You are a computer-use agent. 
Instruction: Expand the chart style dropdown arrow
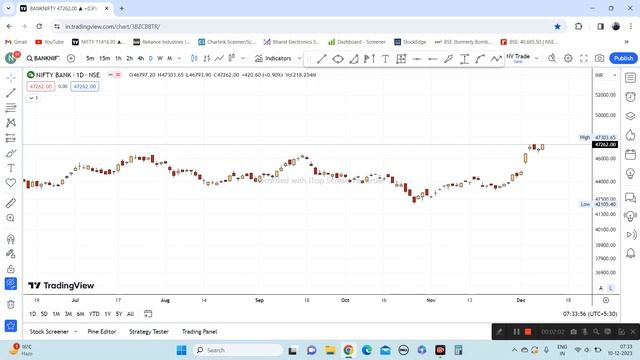(x=243, y=58)
